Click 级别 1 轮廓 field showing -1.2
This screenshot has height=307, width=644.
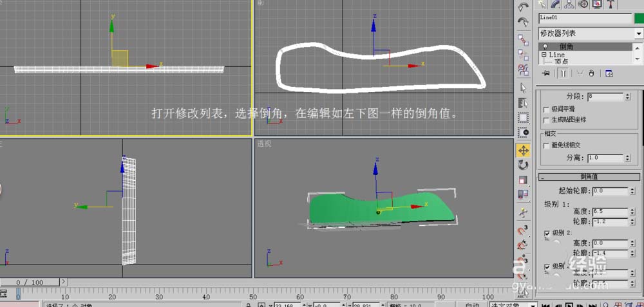coord(610,221)
